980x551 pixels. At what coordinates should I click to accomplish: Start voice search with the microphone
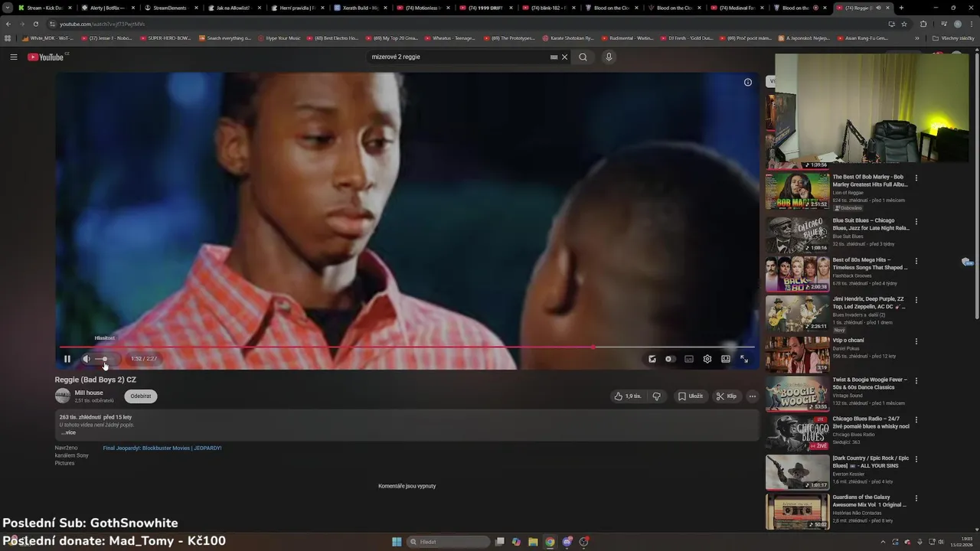609,57
